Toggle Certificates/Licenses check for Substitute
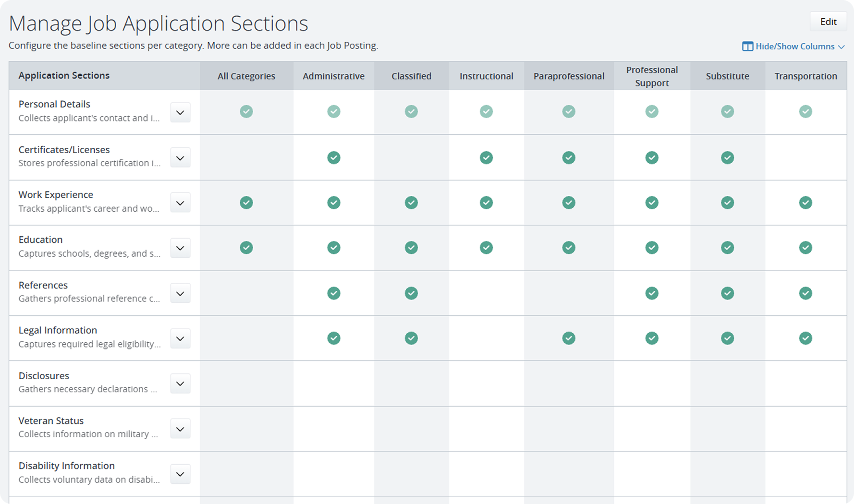The image size is (854, 504). tap(727, 157)
